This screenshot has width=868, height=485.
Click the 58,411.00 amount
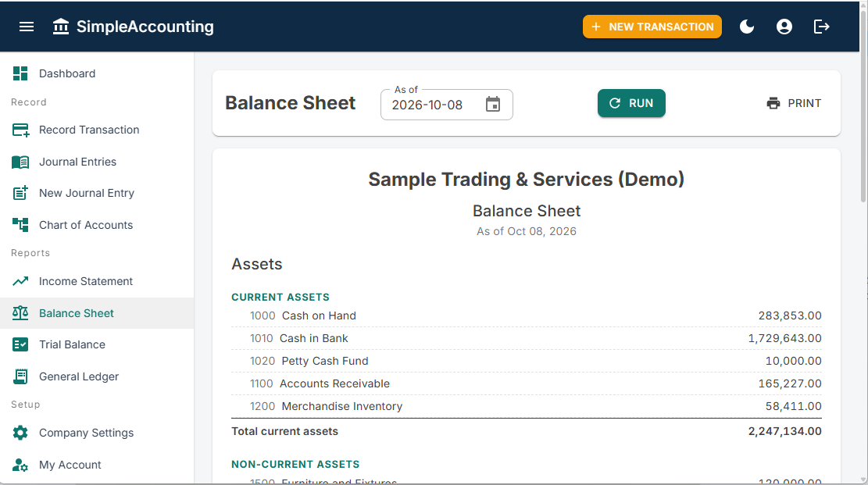click(x=793, y=406)
